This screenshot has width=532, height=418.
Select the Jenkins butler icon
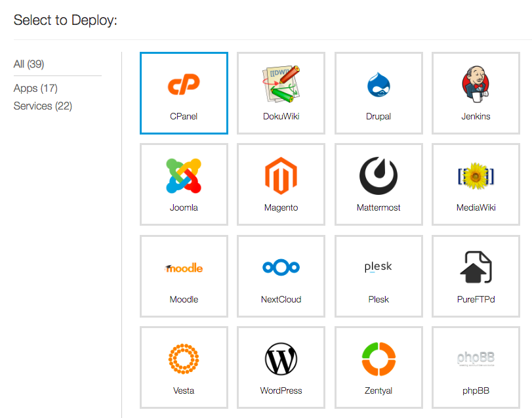click(x=476, y=84)
